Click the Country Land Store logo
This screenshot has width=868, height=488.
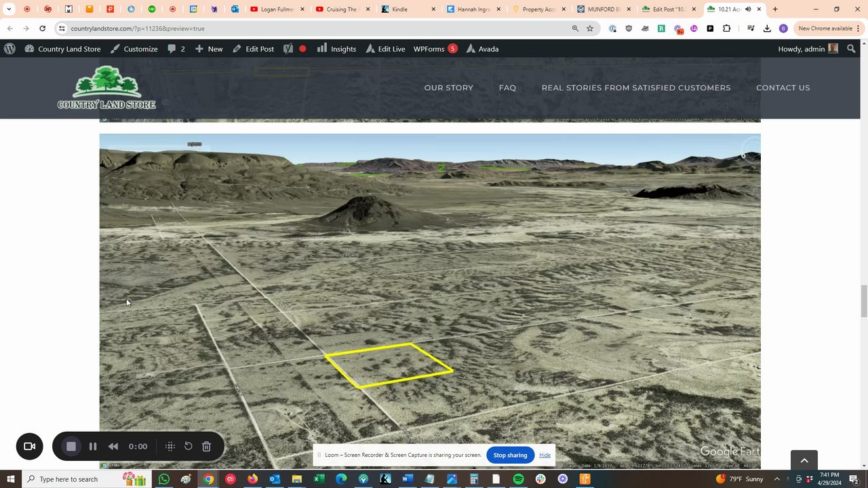point(106,87)
